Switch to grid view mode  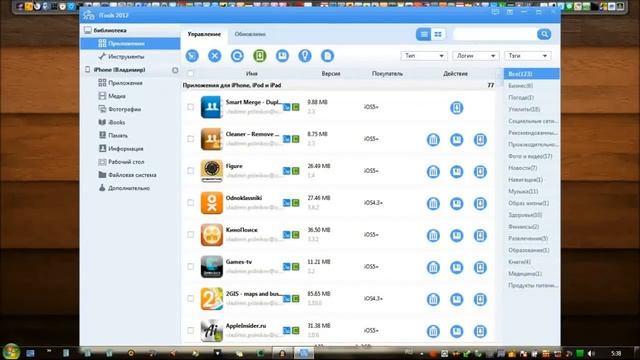[x=438, y=34]
